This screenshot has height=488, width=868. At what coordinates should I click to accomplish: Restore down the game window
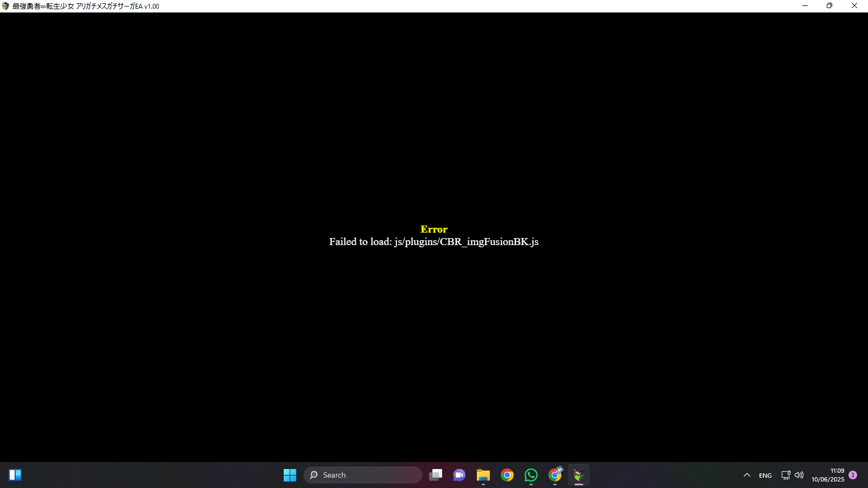click(x=829, y=6)
